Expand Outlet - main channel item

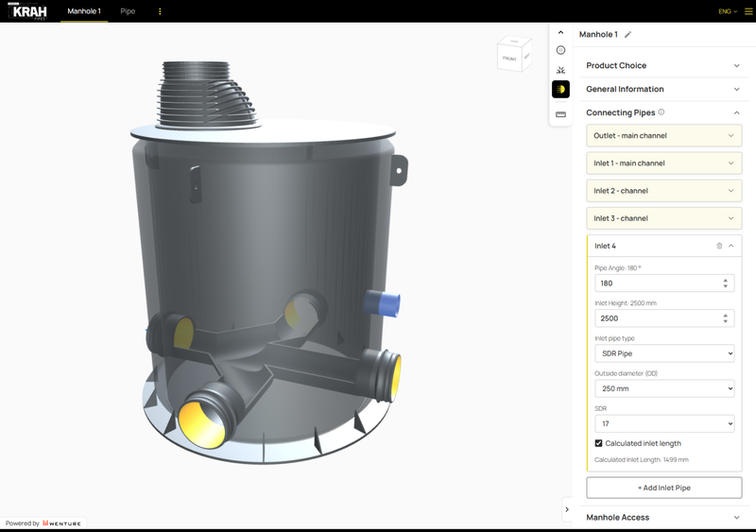[664, 135]
